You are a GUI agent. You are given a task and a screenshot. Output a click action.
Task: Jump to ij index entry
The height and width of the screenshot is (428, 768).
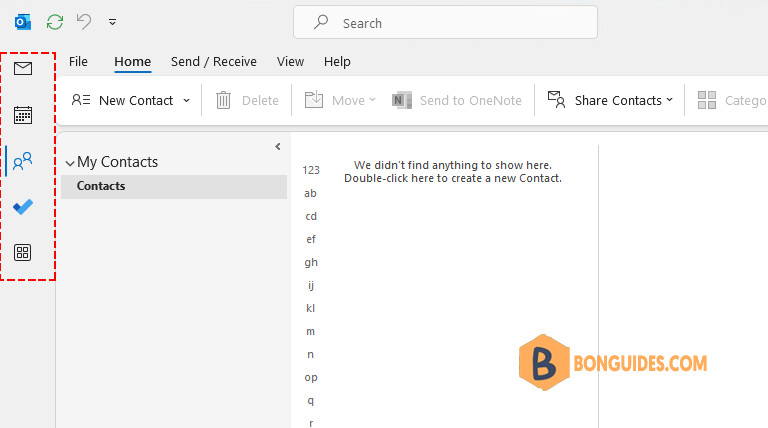point(311,285)
